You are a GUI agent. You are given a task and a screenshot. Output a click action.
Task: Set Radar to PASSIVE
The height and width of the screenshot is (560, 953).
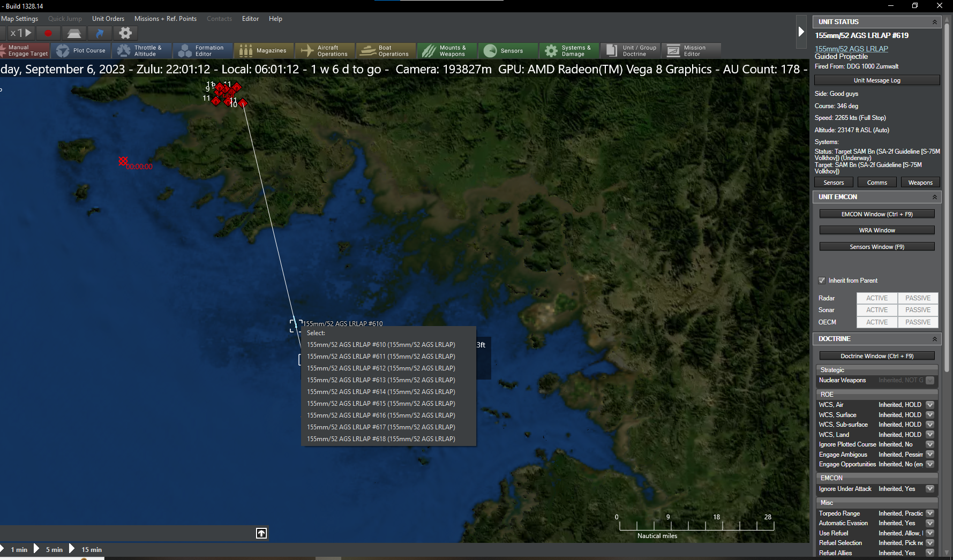tap(918, 298)
